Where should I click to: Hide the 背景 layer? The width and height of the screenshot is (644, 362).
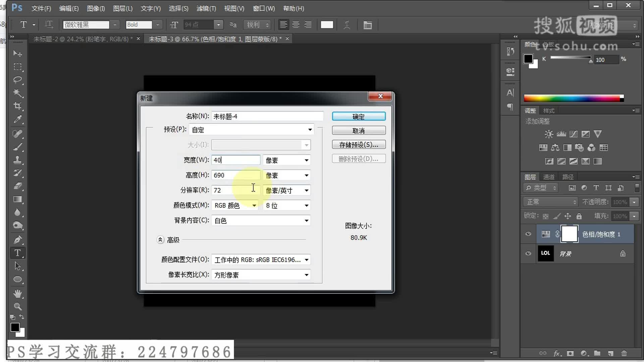pos(528,253)
